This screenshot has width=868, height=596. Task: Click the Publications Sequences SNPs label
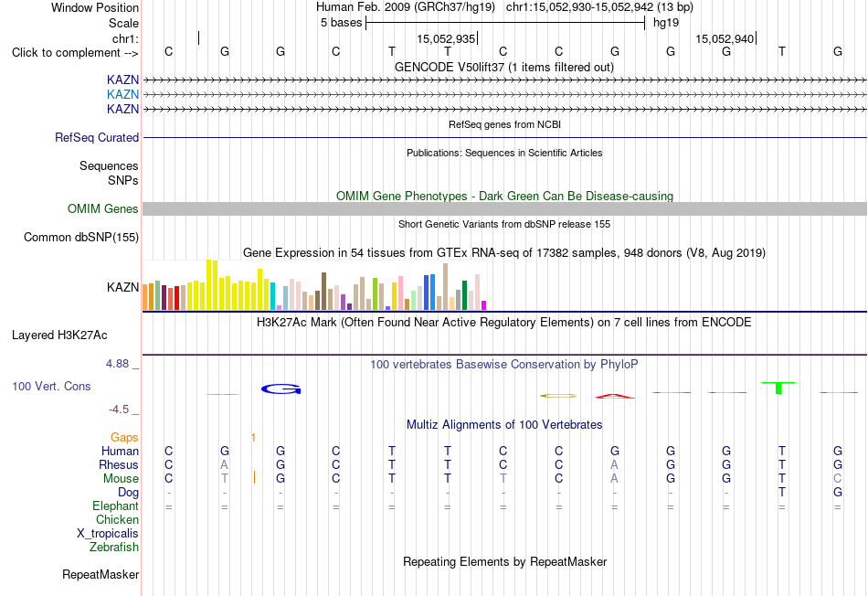123,181
